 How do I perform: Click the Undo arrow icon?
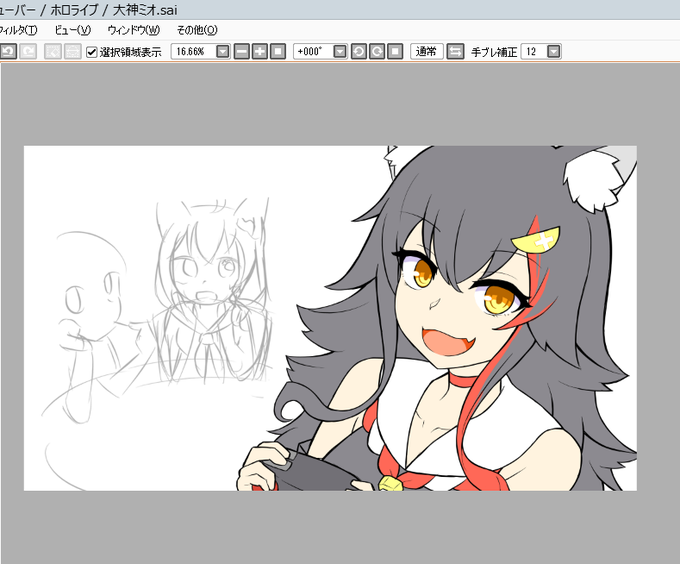8,52
